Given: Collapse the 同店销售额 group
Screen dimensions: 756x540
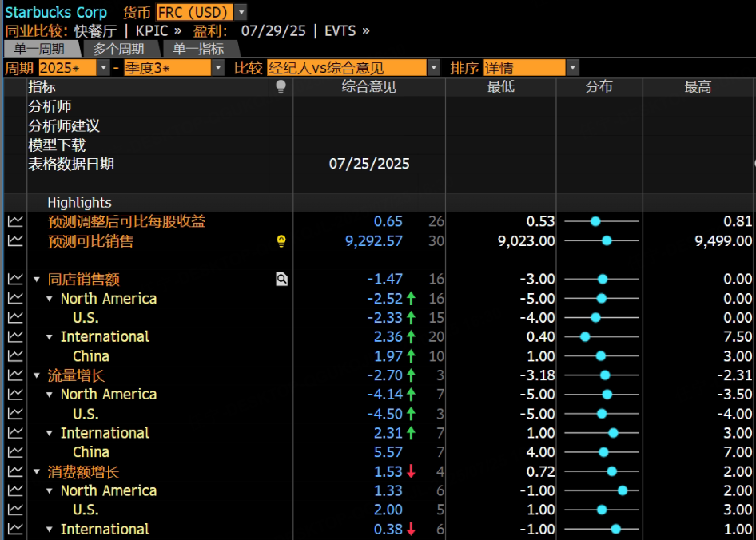Looking at the screenshot, I should (37, 279).
